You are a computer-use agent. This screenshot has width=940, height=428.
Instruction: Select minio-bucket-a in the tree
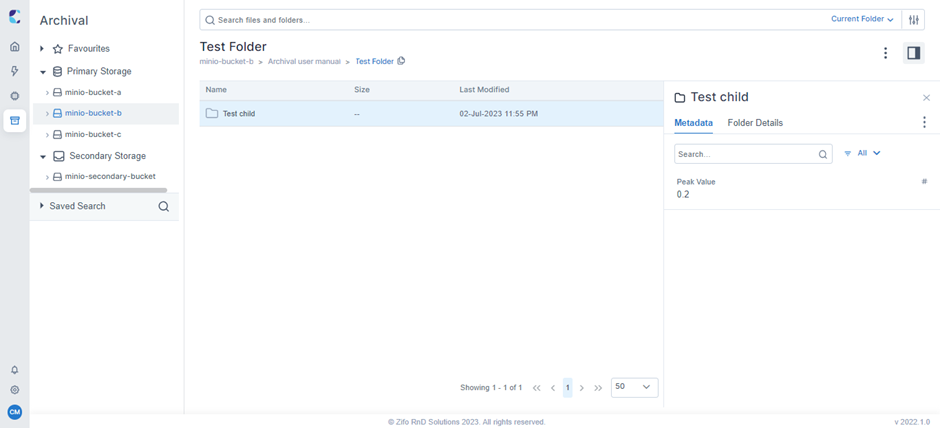[x=93, y=92]
